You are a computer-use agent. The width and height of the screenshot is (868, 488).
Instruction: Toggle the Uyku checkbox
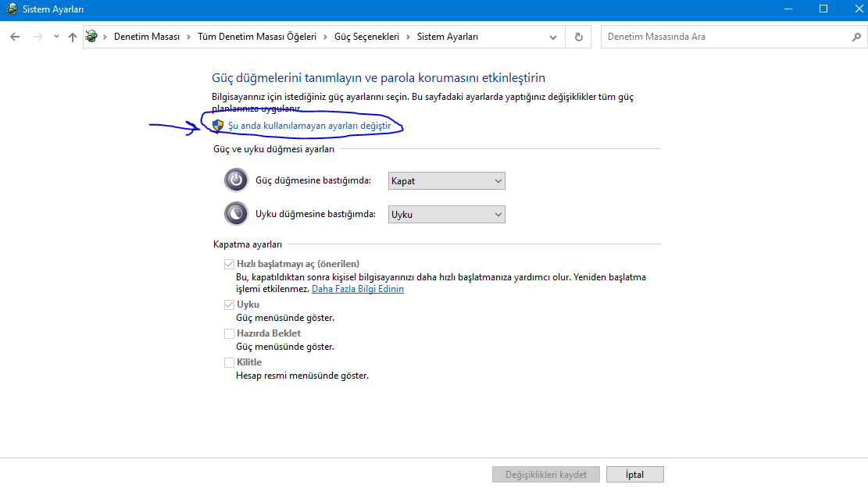(229, 305)
